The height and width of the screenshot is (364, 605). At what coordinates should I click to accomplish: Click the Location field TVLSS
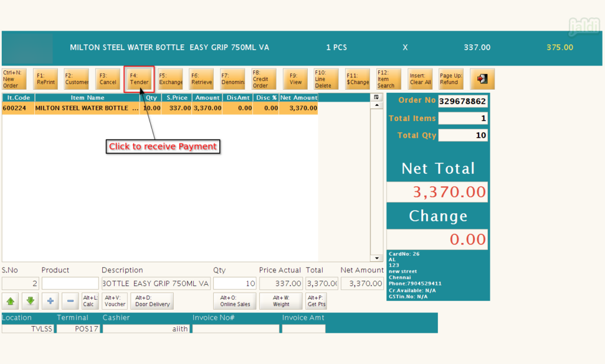(x=28, y=329)
